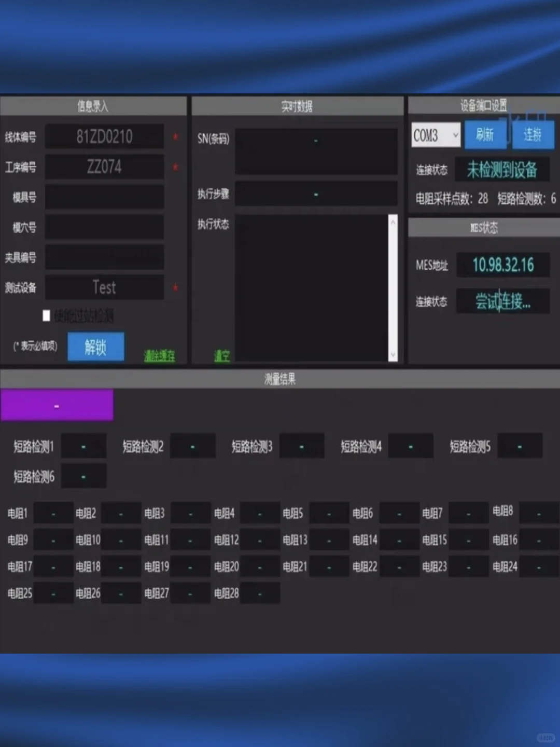Click the 设备端口设置 panel header

[484, 105]
